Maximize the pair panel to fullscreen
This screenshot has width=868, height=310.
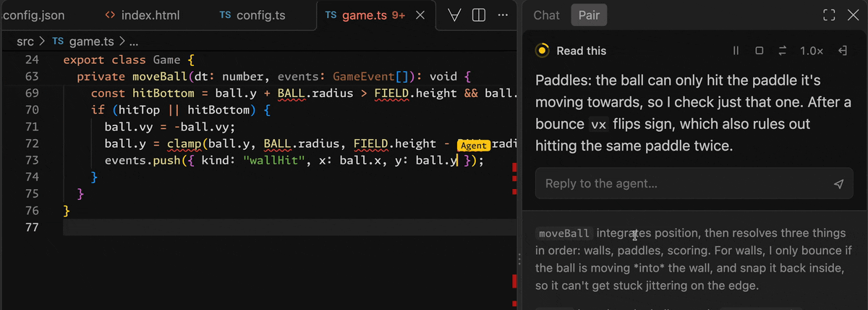click(829, 15)
